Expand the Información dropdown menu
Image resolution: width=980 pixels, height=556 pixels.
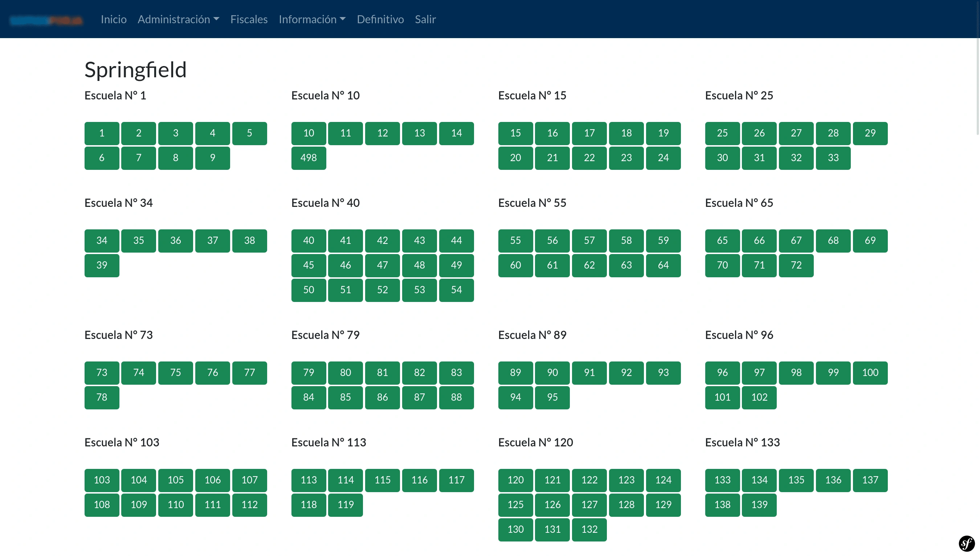312,19
